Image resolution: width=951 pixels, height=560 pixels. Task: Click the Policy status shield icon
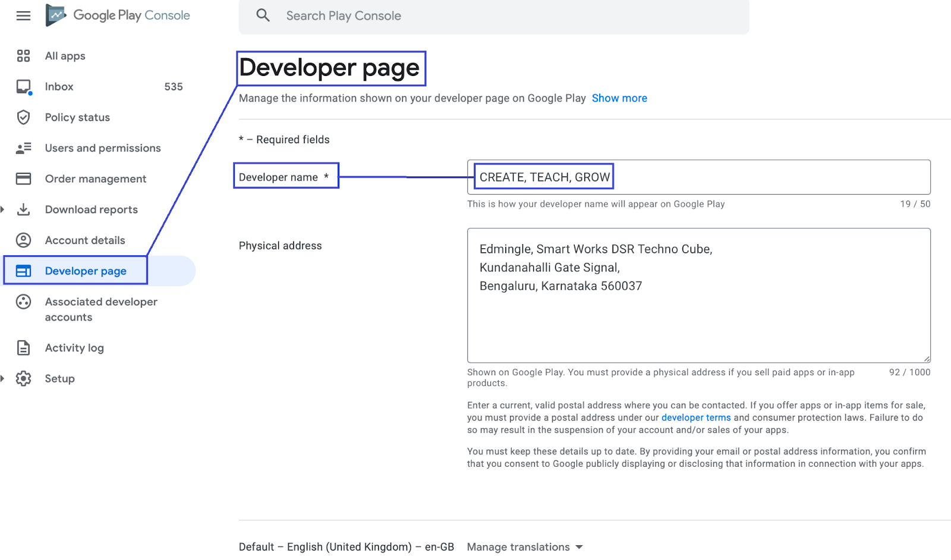23,118
